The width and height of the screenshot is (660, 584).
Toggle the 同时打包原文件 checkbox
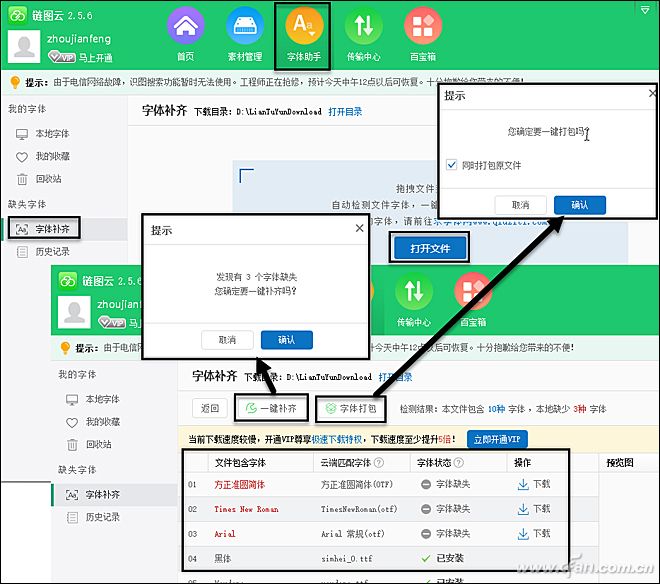(x=451, y=165)
